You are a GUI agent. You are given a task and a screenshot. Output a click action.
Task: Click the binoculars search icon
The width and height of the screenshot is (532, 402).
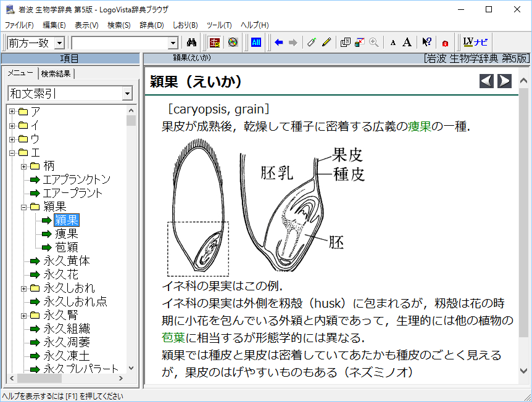click(x=191, y=43)
